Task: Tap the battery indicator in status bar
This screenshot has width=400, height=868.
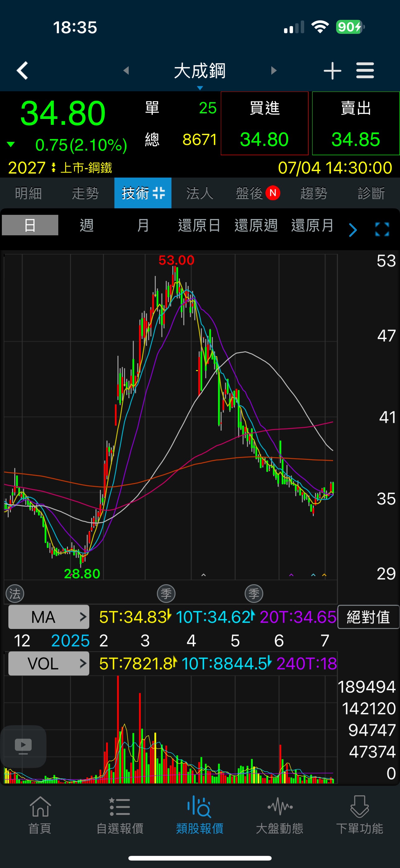Action: tap(350, 27)
